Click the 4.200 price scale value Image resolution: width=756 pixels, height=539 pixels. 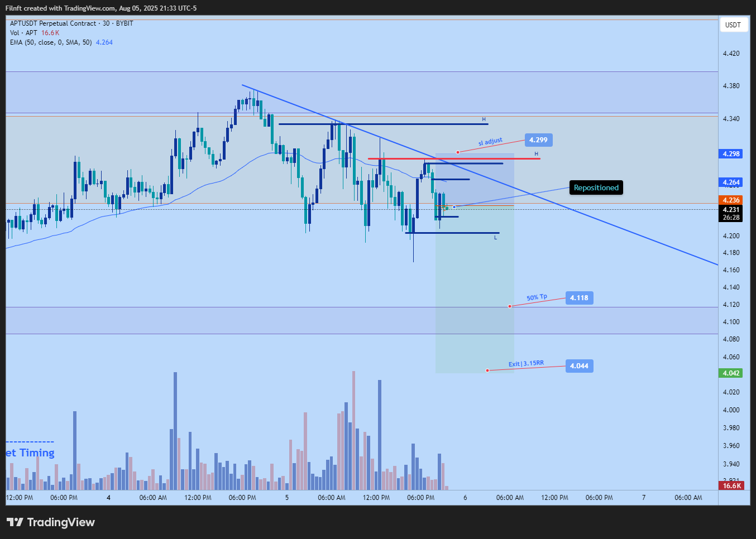pyautogui.click(x=731, y=236)
